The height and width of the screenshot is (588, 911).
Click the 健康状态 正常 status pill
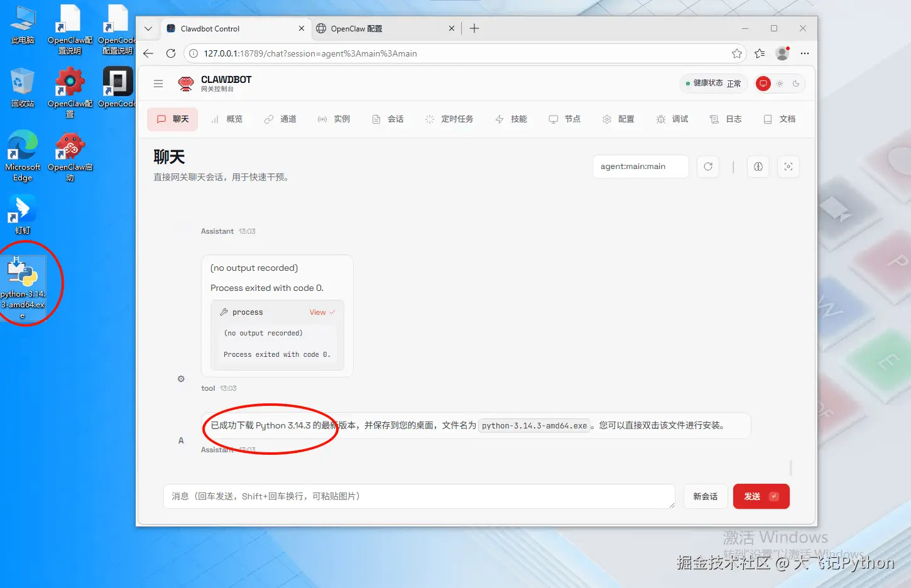(713, 84)
